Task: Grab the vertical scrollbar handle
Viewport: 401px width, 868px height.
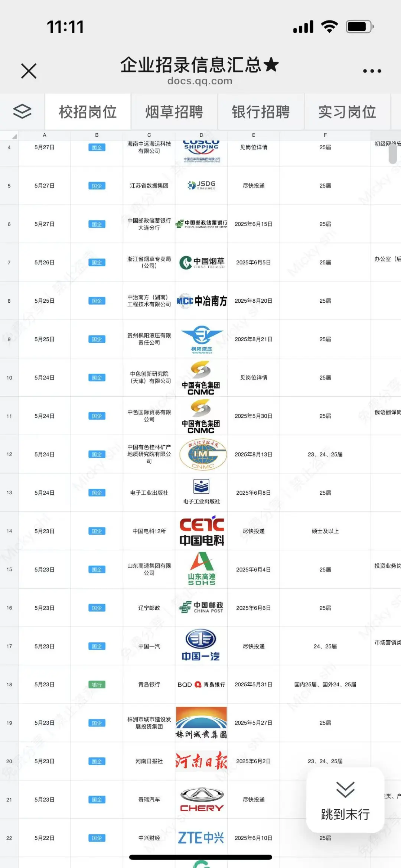Action: [x=393, y=153]
